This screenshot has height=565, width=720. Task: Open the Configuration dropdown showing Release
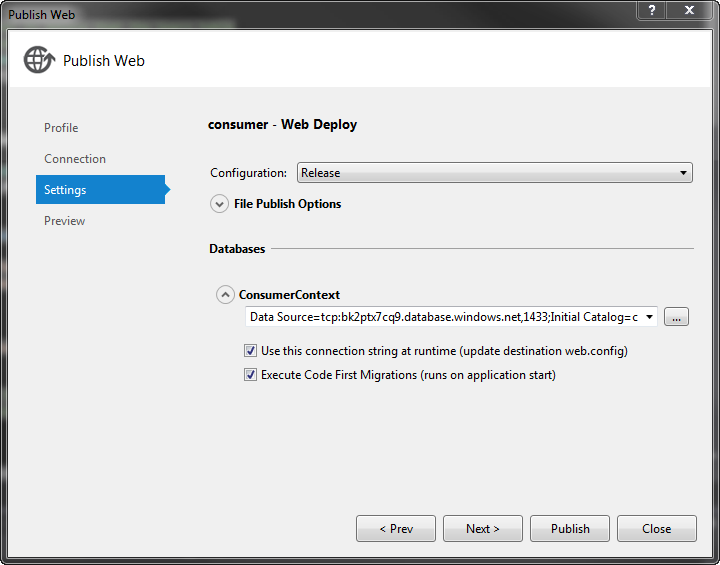494,173
